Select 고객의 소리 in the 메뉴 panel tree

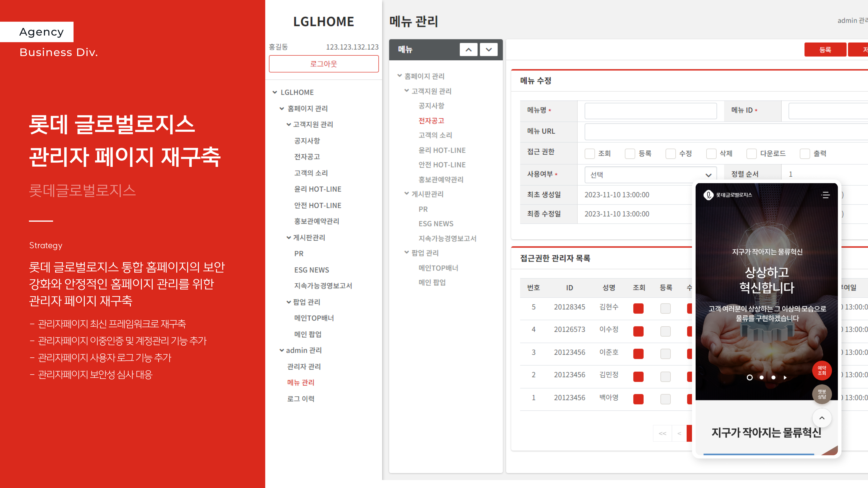point(435,135)
